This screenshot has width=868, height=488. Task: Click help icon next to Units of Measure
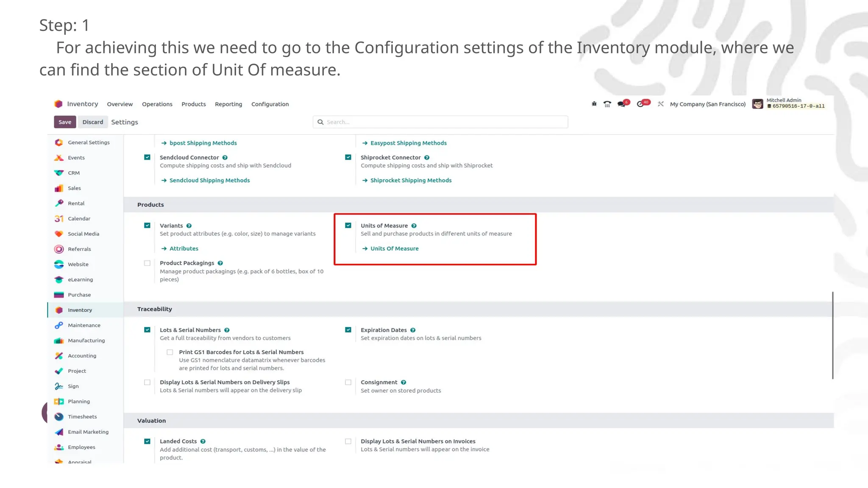(x=414, y=226)
